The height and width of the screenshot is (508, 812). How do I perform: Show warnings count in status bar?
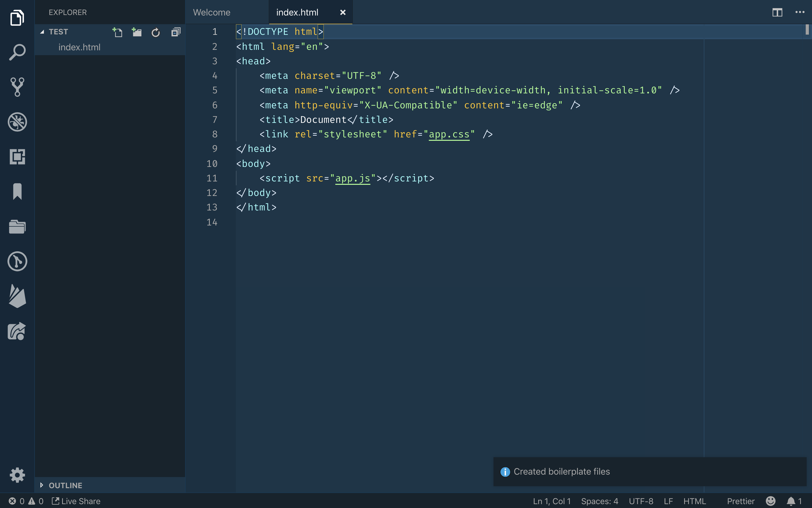click(36, 501)
